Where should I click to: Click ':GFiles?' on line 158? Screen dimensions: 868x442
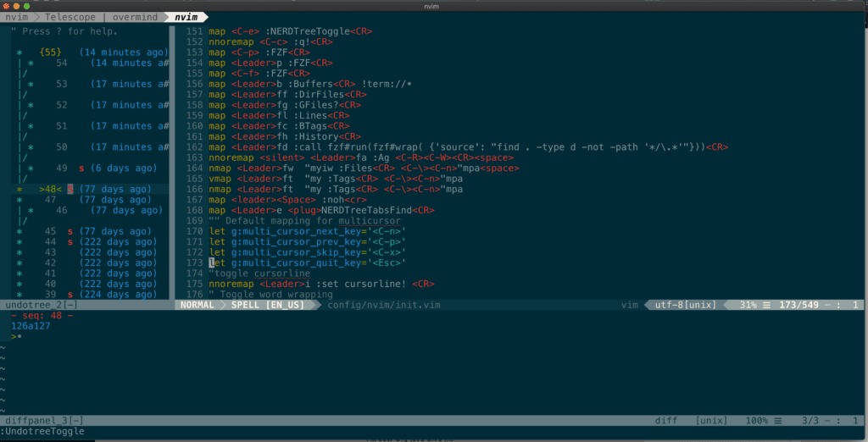(x=316, y=105)
